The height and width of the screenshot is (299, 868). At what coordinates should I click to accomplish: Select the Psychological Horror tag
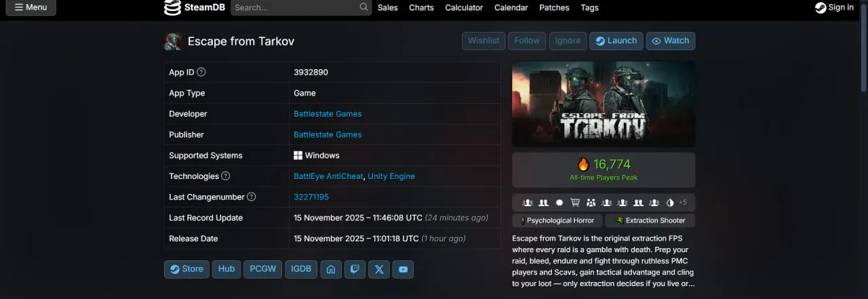pyautogui.click(x=556, y=220)
